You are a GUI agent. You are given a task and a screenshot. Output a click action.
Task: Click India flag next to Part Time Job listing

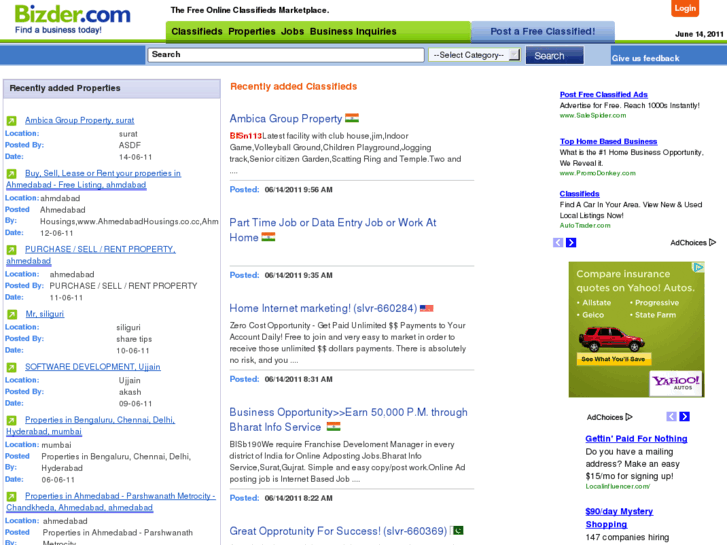click(x=268, y=237)
